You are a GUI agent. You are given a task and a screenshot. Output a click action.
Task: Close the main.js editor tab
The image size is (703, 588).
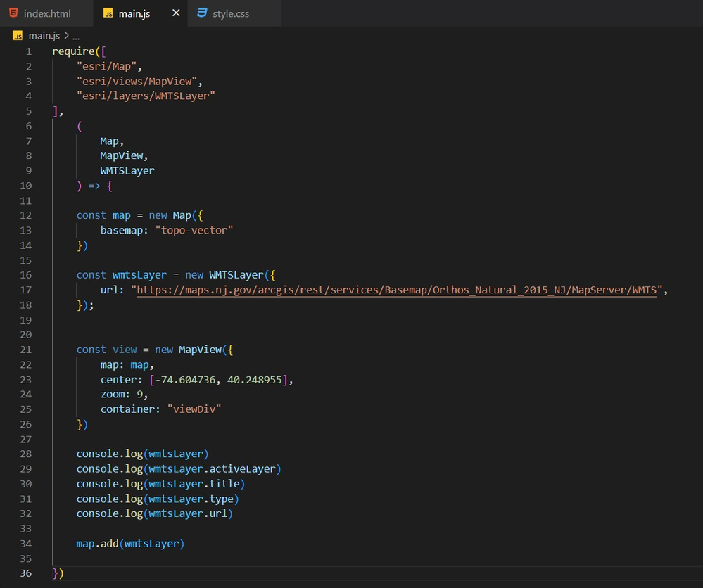pos(176,13)
